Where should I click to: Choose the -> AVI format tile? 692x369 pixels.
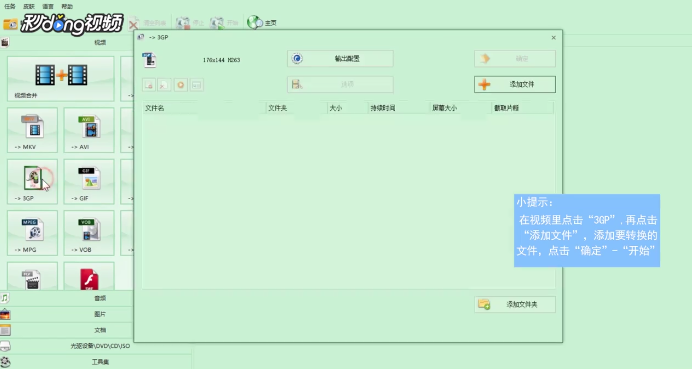(89, 130)
